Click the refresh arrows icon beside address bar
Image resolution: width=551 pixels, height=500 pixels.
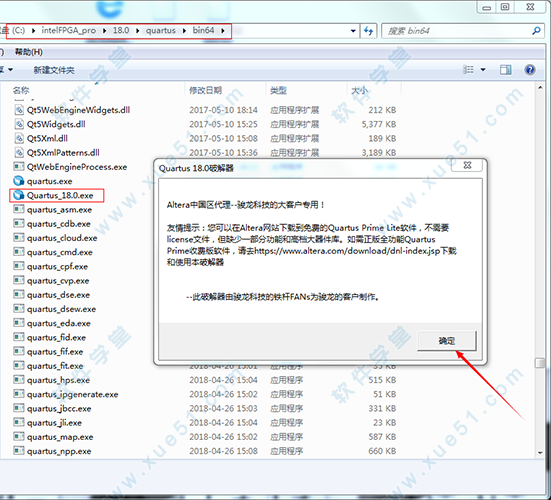[368, 31]
